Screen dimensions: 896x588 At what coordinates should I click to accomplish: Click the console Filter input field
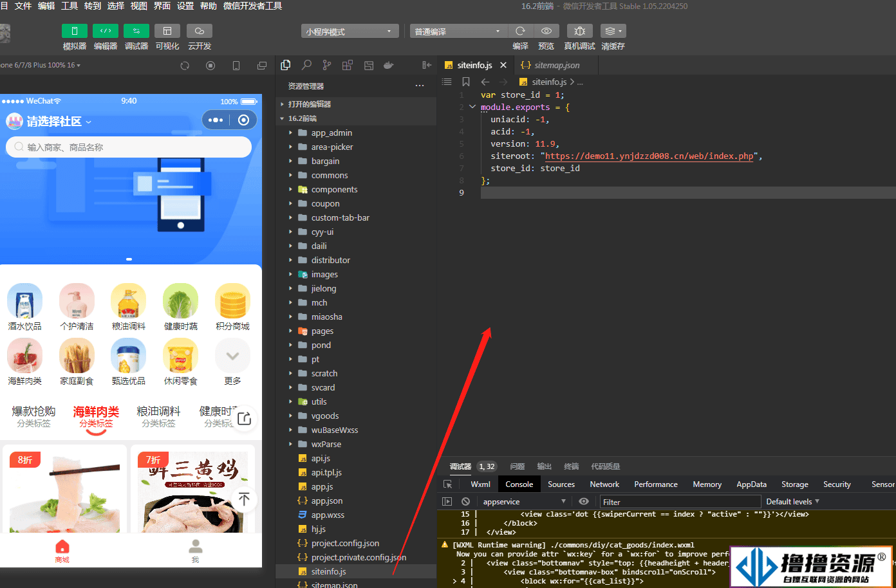tap(680, 502)
